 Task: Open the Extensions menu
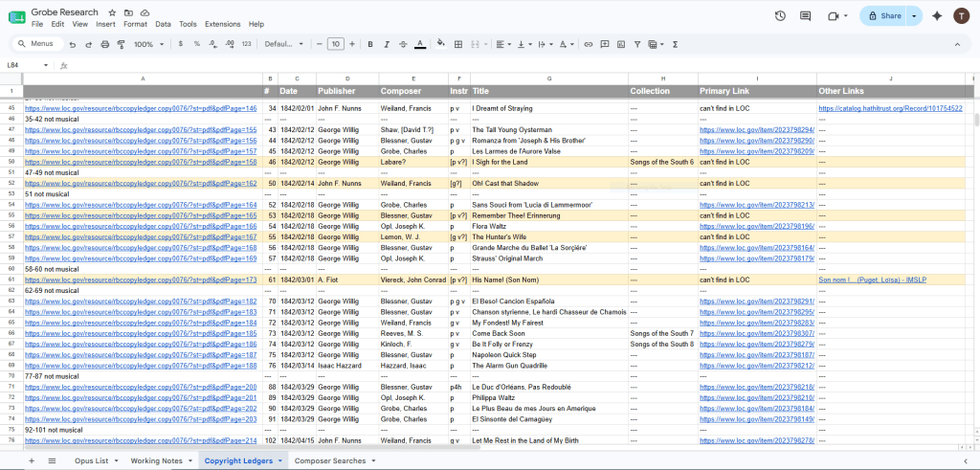[x=222, y=24]
